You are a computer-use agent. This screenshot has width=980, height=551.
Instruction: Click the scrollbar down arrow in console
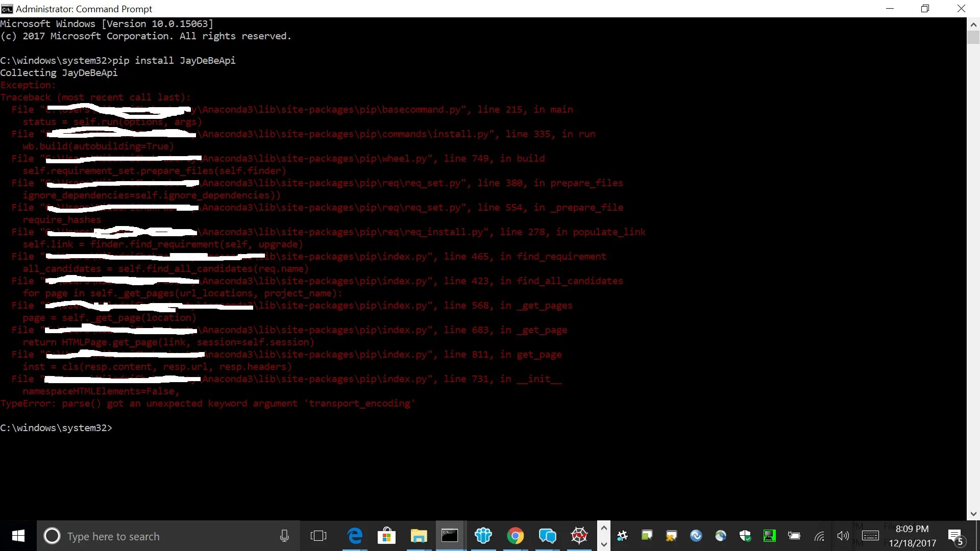point(973,514)
